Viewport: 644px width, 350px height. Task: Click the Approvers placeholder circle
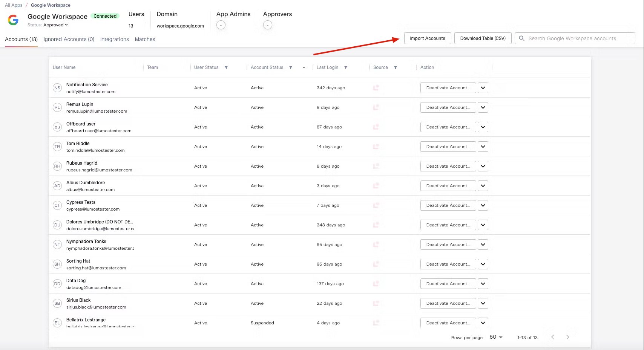pyautogui.click(x=268, y=25)
